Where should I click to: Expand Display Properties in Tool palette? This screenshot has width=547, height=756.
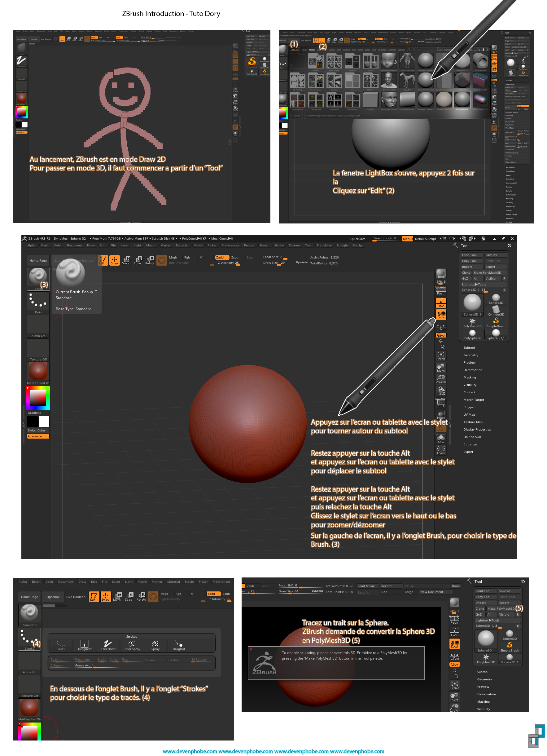(x=477, y=429)
